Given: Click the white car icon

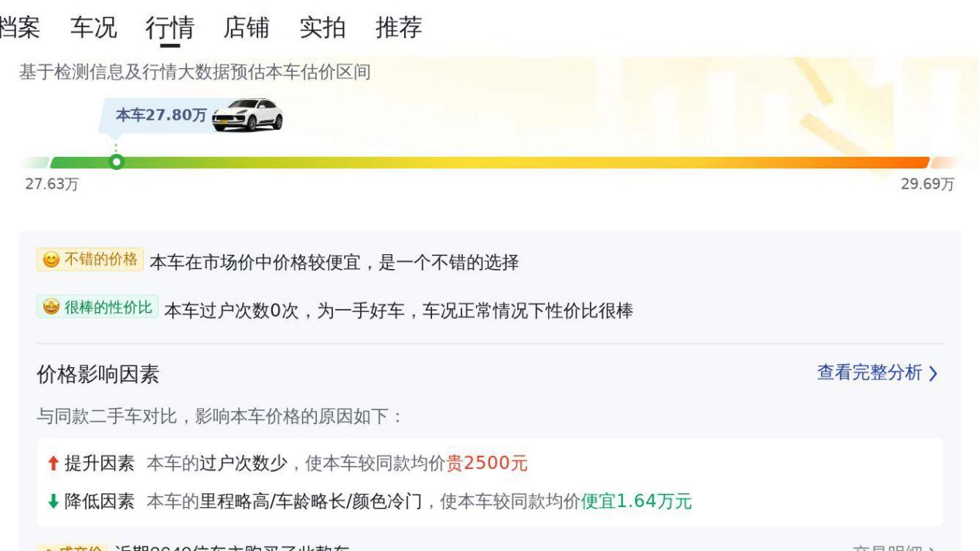Looking at the screenshot, I should [x=247, y=115].
